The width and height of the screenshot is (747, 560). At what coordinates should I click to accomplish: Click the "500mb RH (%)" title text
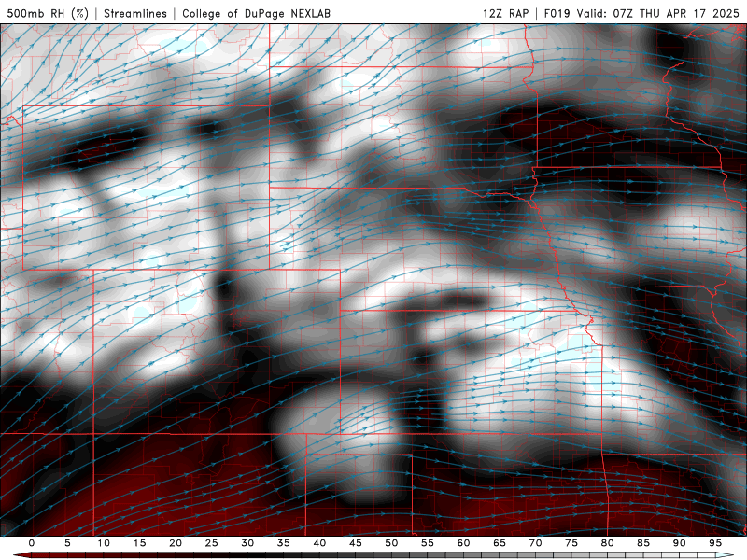(x=48, y=13)
